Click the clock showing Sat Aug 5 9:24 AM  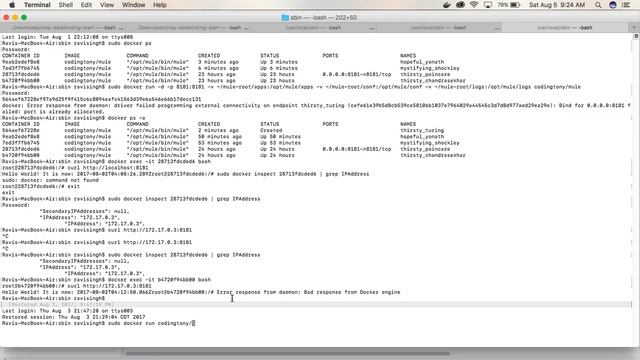tap(557, 5)
